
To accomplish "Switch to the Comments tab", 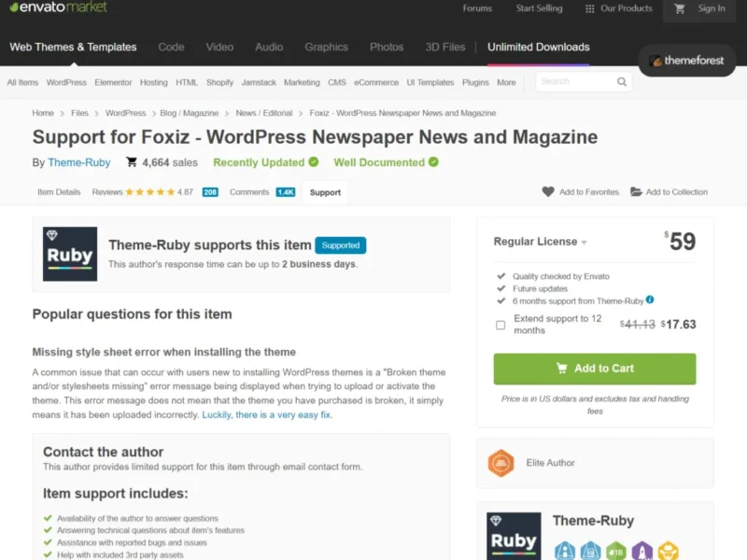I will pyautogui.click(x=249, y=192).
